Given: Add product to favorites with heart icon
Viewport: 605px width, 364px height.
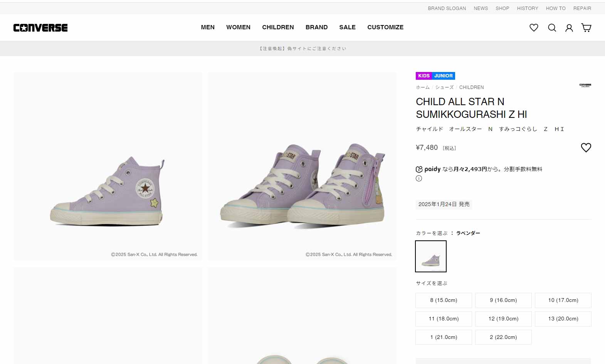Looking at the screenshot, I should point(586,148).
